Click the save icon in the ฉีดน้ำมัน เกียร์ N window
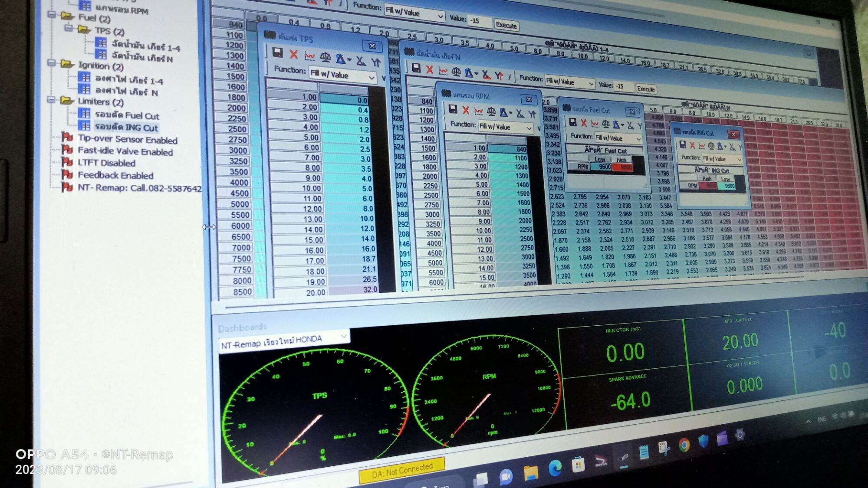The image size is (868, 488). pyautogui.click(x=416, y=68)
